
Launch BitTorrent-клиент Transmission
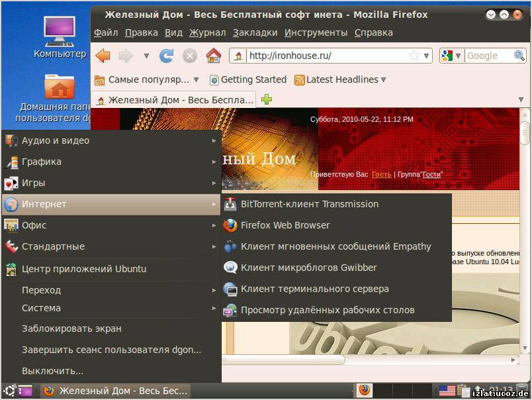click(x=336, y=204)
